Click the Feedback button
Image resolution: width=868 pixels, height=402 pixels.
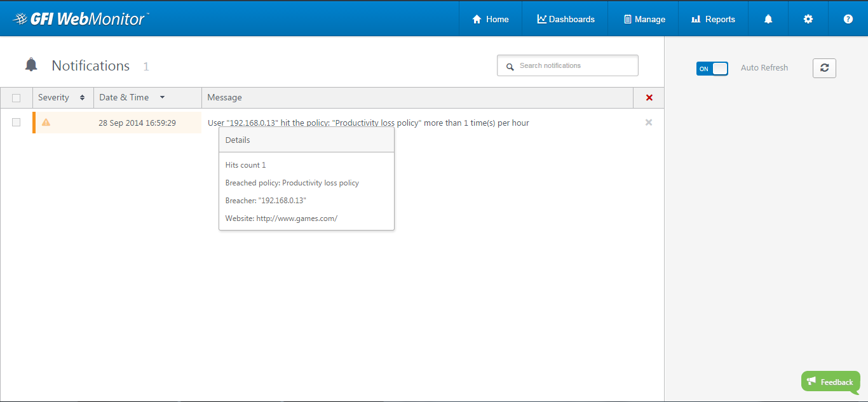(831, 382)
